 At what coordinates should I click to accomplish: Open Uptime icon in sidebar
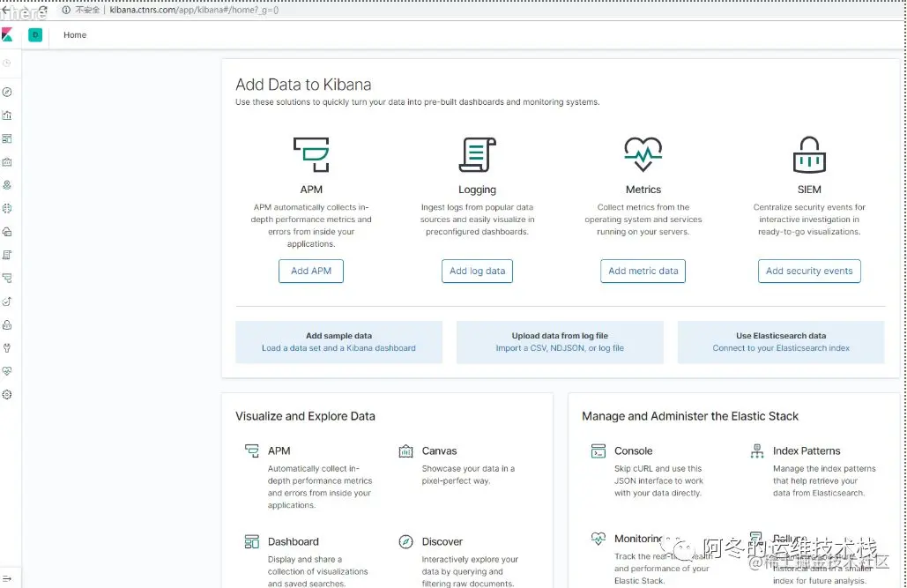[x=7, y=301]
